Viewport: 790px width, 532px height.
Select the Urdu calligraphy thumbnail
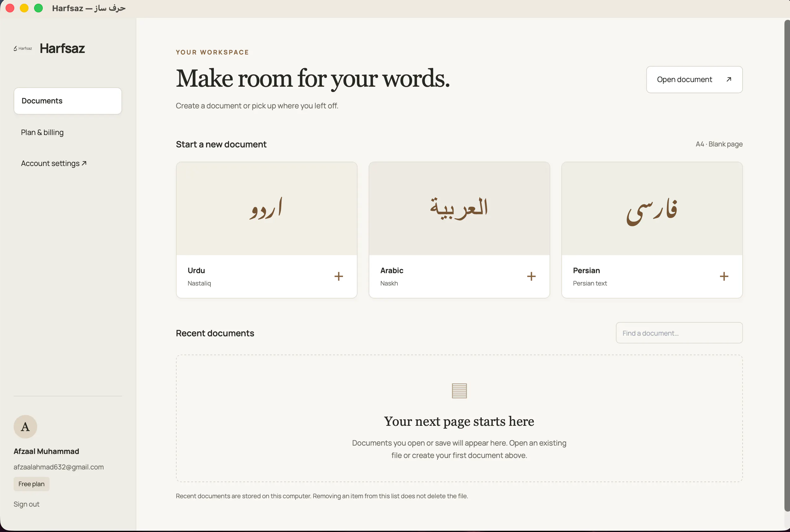(x=267, y=208)
